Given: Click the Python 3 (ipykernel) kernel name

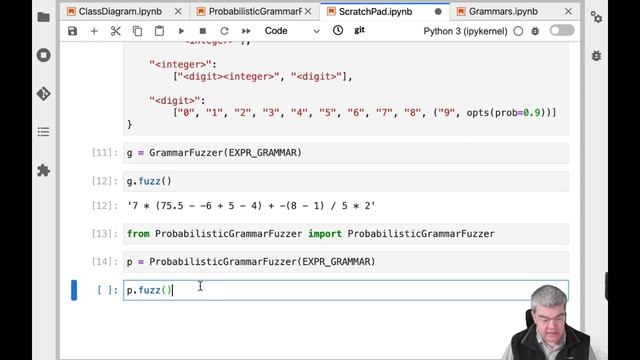Looking at the screenshot, I should (465, 31).
